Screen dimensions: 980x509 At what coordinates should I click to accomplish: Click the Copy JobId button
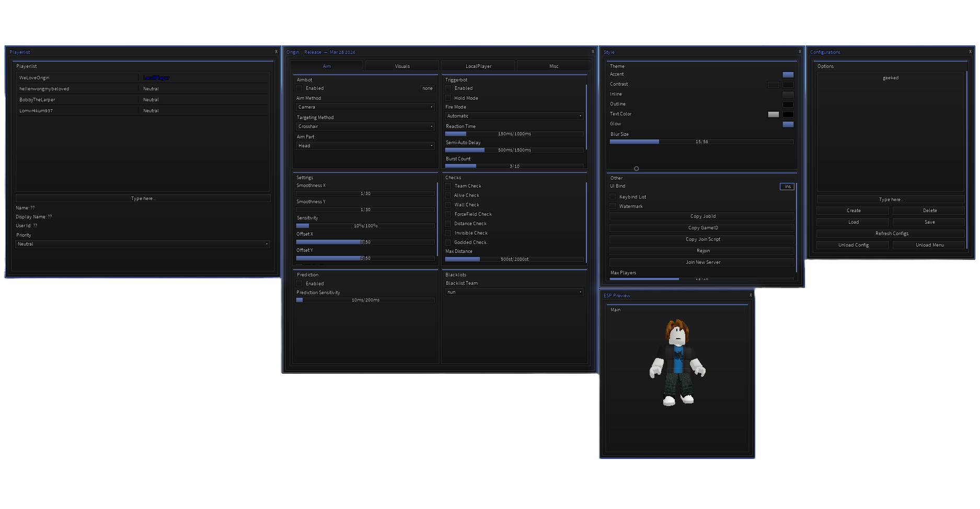(702, 216)
